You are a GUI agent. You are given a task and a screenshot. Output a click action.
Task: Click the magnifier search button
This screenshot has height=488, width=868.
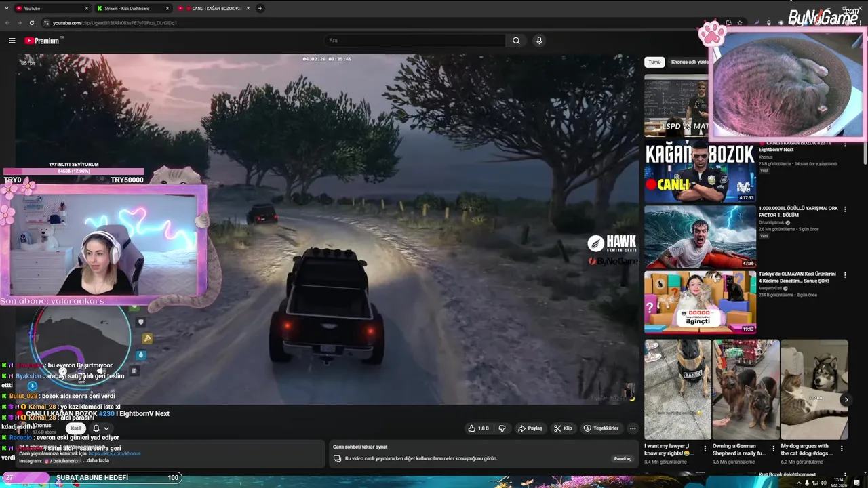[516, 41]
